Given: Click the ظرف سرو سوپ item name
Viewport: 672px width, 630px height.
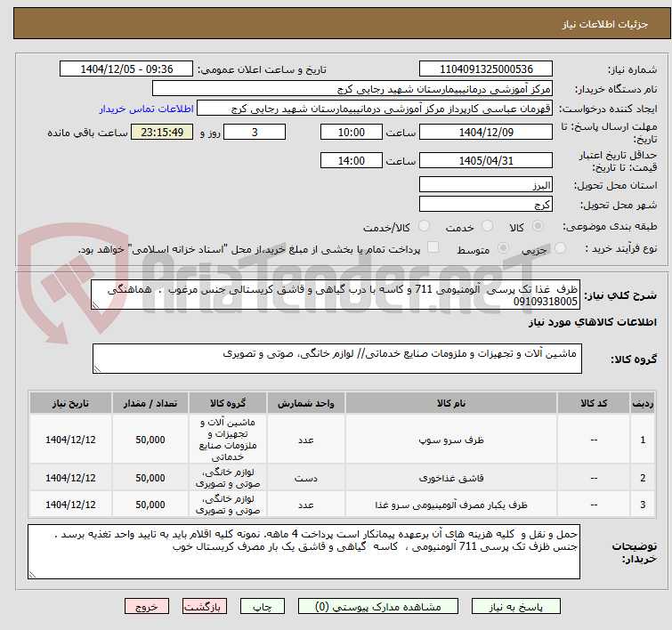Looking at the screenshot, I should 451,440.
